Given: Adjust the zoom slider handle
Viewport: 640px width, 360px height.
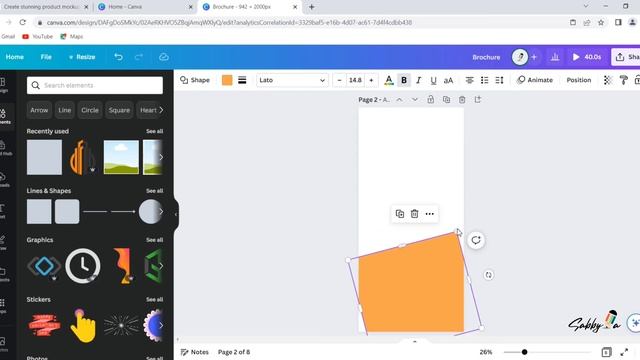Looking at the screenshot, I should coord(524,352).
